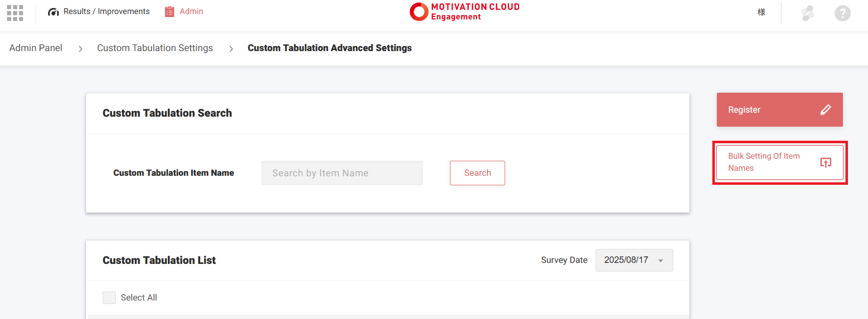Open the app grid launcher icon
The width and height of the screenshot is (868, 319).
tap(15, 13)
